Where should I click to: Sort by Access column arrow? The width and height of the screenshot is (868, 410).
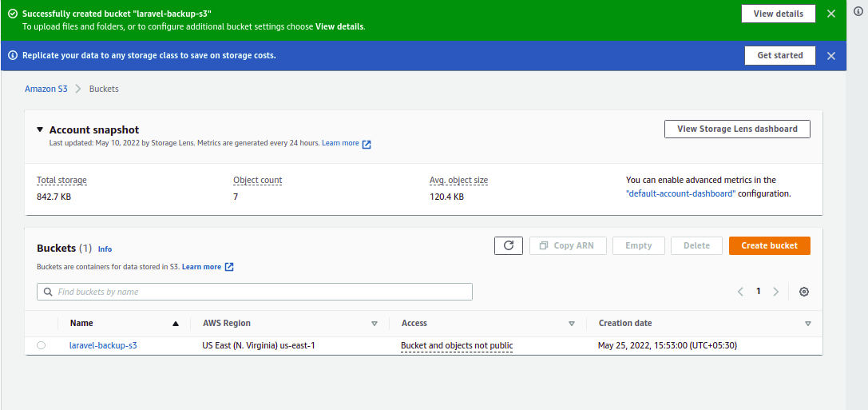[x=572, y=324]
